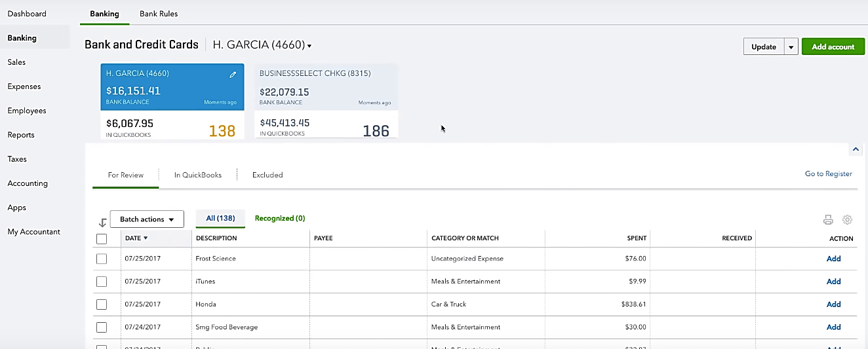Viewport: 868px width, 349px height.
Task: Open the table settings gear
Action: tap(847, 220)
